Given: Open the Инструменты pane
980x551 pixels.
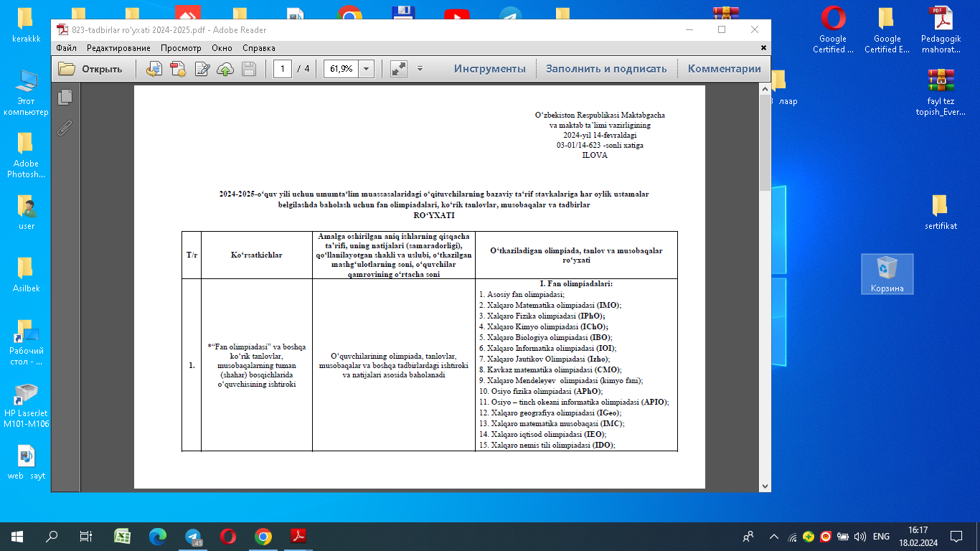Looking at the screenshot, I should click(x=489, y=69).
